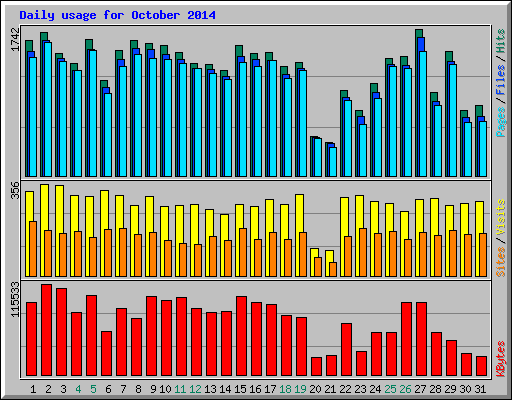Click day 28 on the x-axis
The width and height of the screenshot is (512, 400).
pyautogui.click(x=435, y=389)
